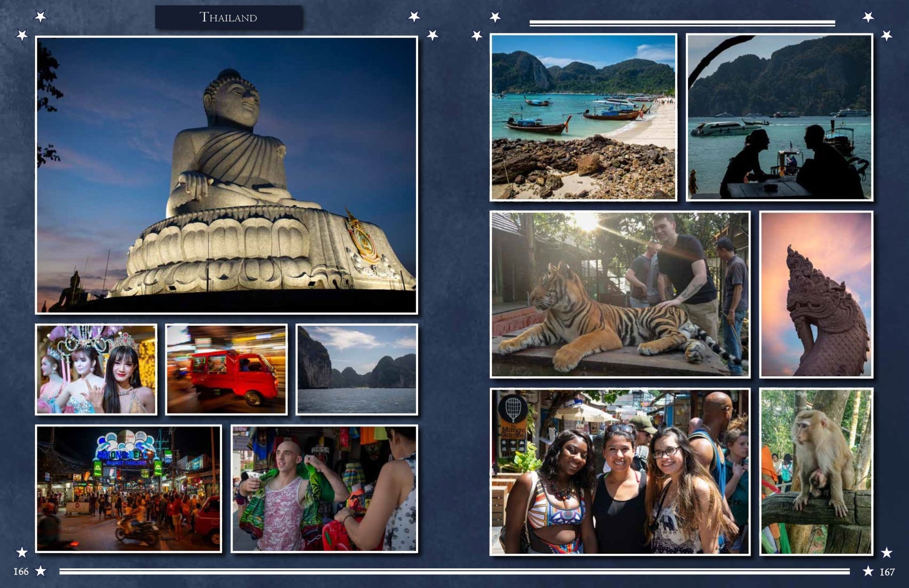Screen dimensions: 909x588
Task: Click the longtail boats beach photo
Action: pos(583,117)
